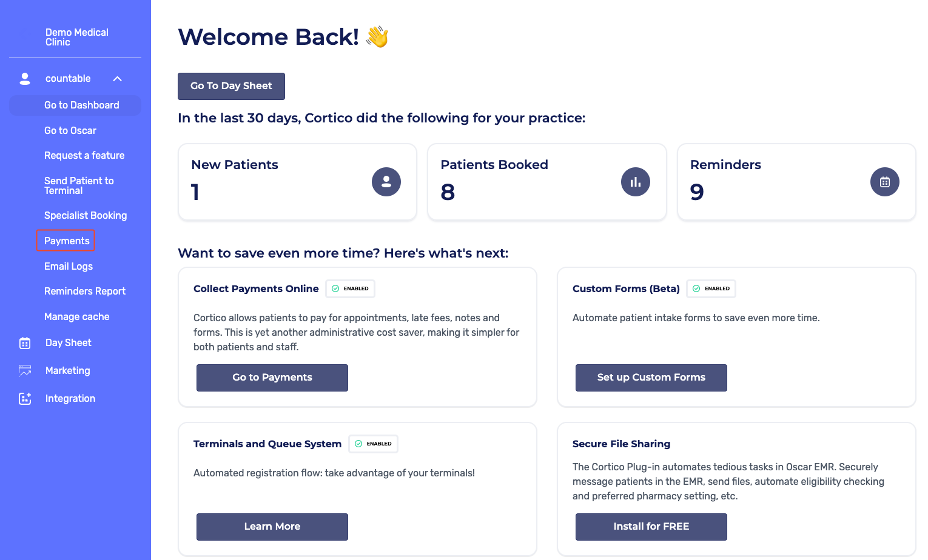928x560 pixels.
Task: Click the Day Sheet calendar icon in sidebar
Action: [x=25, y=343]
